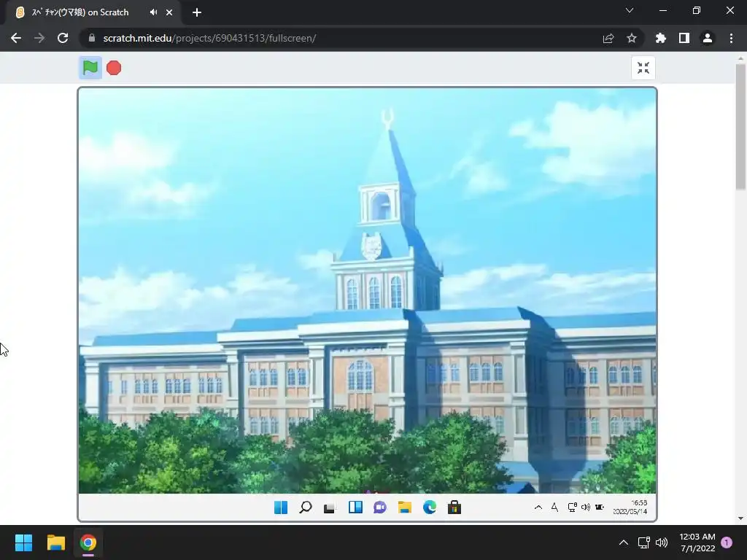Expand hidden tray chevron inside Scratch stage
The image size is (747, 560).
pos(538,507)
